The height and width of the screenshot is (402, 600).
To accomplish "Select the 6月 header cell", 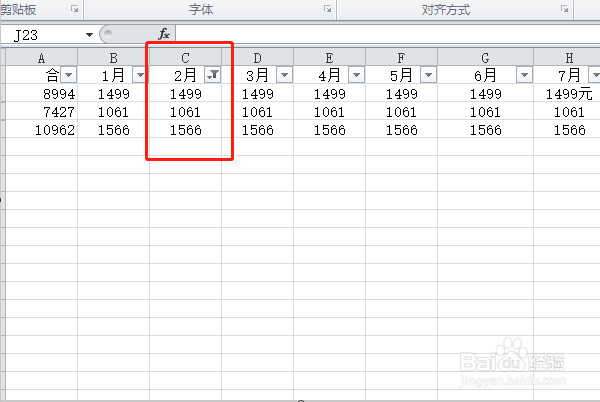I will pos(485,75).
